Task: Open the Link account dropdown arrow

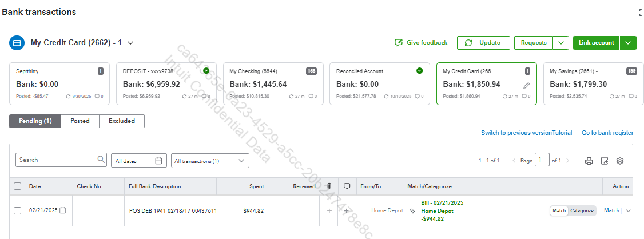Action: click(x=628, y=43)
